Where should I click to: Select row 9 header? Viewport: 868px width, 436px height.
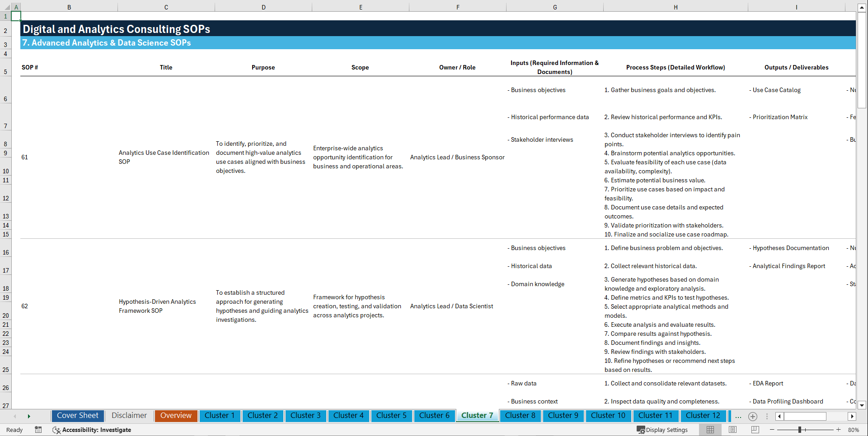tap(6, 153)
